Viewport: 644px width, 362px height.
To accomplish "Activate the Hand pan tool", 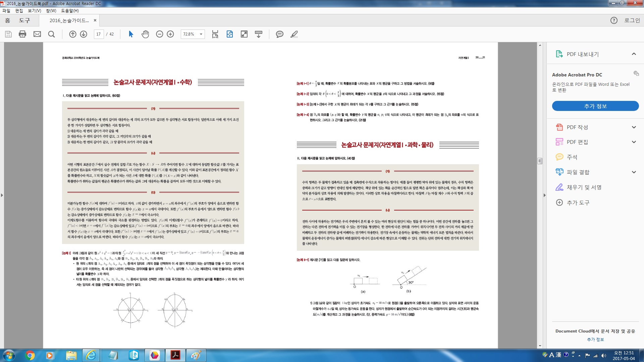I will [145, 34].
